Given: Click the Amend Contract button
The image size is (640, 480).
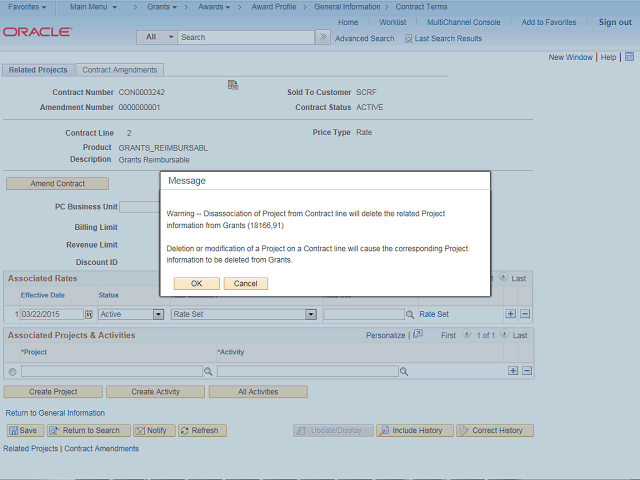Looking at the screenshot, I should pyautogui.click(x=57, y=183).
